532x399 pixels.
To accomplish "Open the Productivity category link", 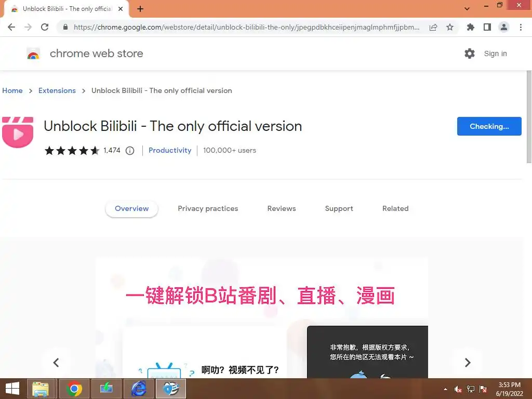I will tap(170, 150).
